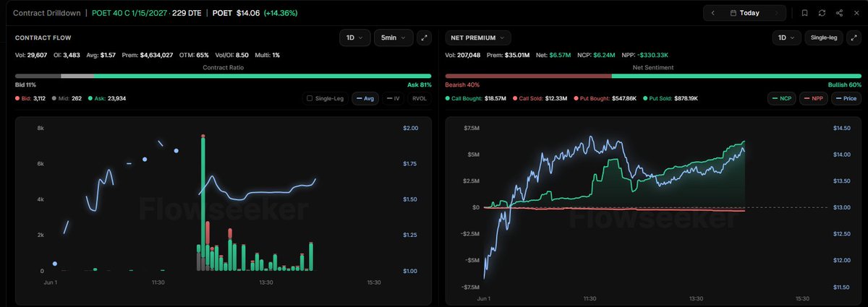Toggle the NPP series on the chart
The image size is (868, 307).
click(812, 98)
